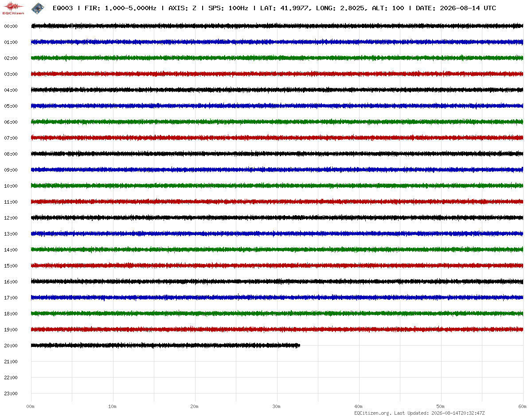Click the 60m minute axis label

(522, 406)
